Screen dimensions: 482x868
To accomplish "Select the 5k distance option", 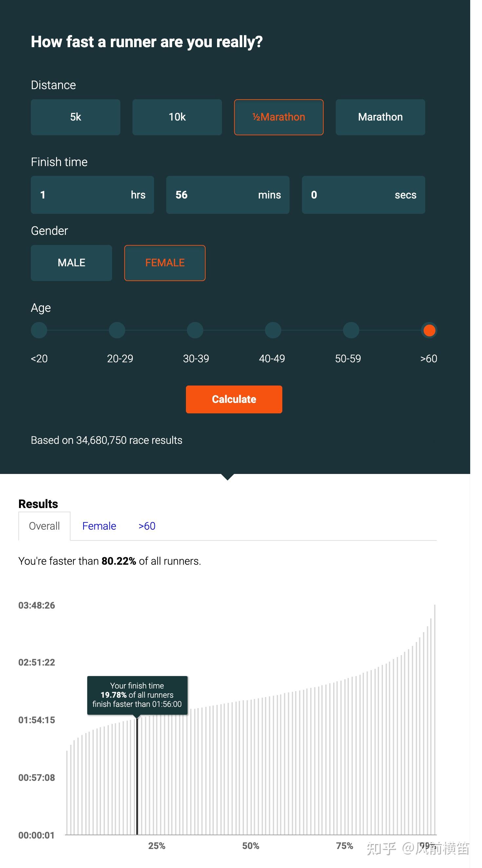I will click(x=75, y=117).
